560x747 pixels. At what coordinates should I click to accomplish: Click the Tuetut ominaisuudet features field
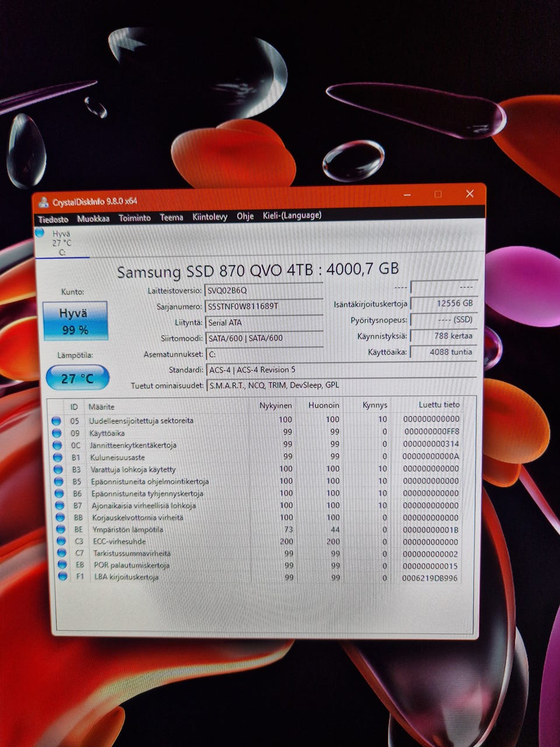tap(342, 385)
